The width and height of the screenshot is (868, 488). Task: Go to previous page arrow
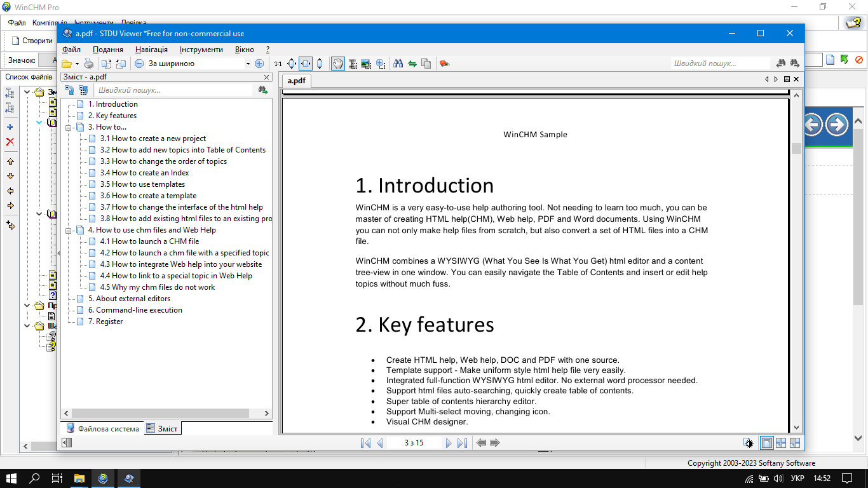pos(380,443)
